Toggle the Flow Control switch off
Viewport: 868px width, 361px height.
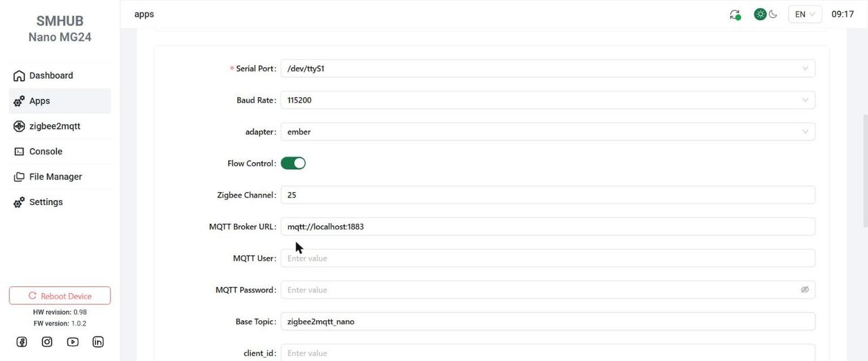(x=293, y=164)
